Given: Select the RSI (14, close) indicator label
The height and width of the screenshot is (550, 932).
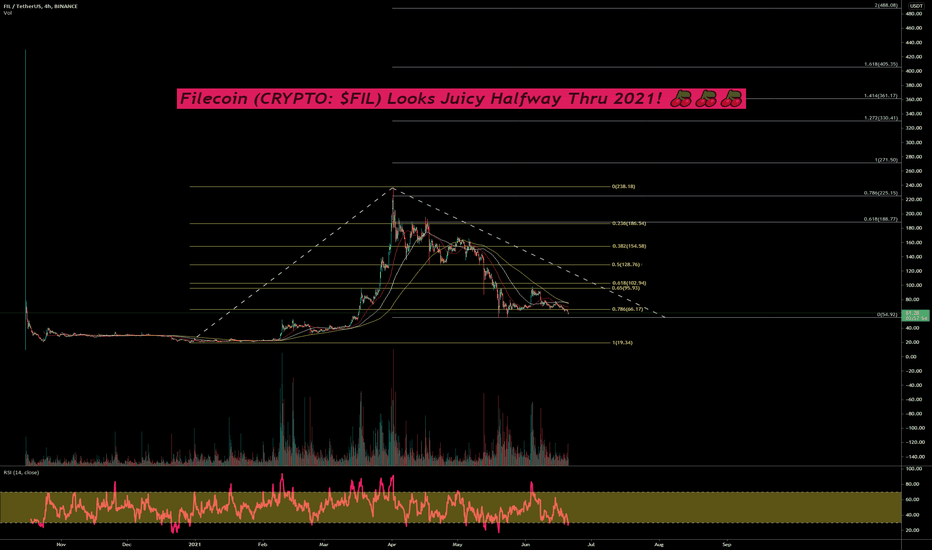Looking at the screenshot, I should (x=21, y=472).
